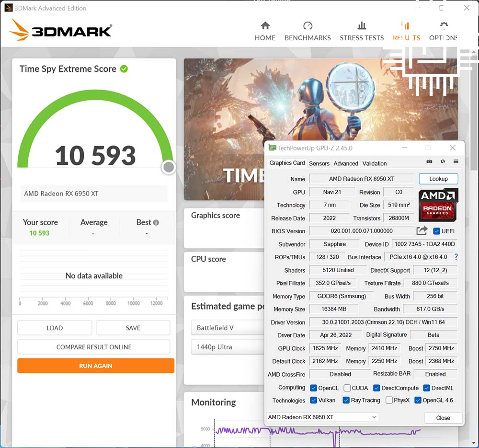Toggle the Ray Tracing checkbox
The image size is (479, 448).
point(346,401)
